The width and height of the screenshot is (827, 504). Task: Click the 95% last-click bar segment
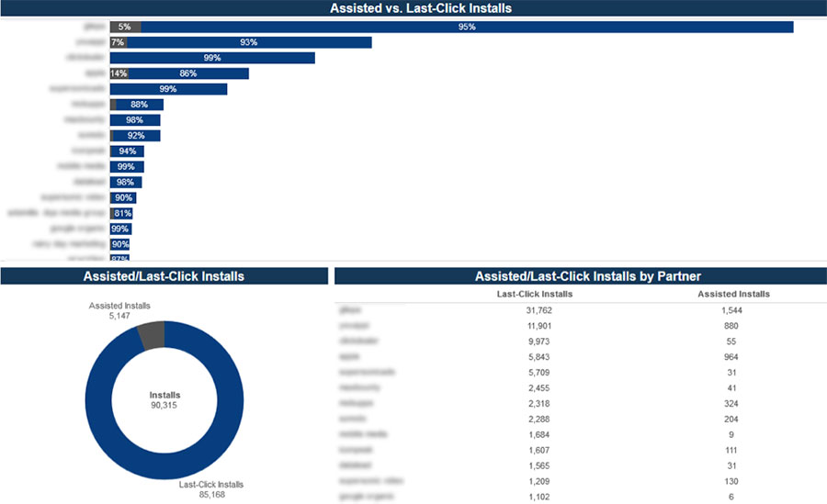click(x=467, y=28)
